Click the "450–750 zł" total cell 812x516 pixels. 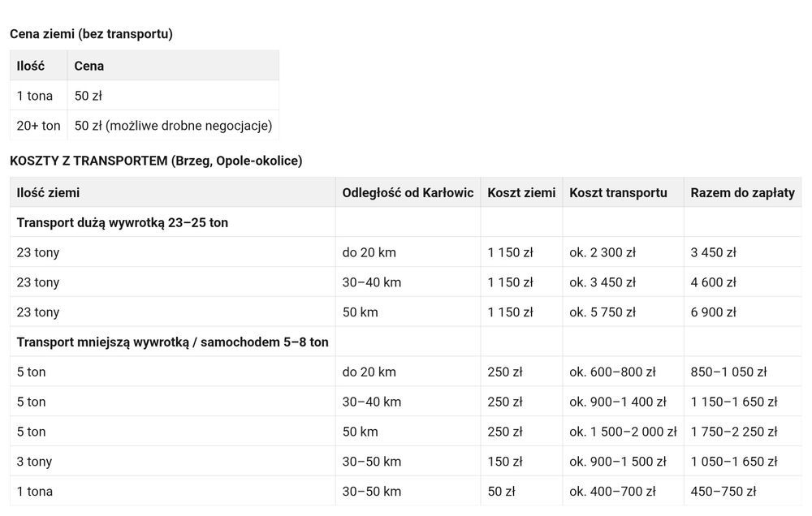[x=723, y=492]
